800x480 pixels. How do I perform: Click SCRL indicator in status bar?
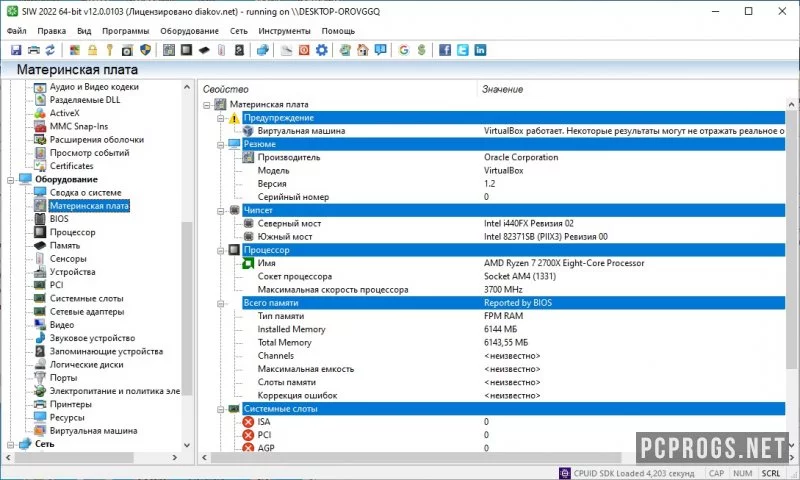770,473
